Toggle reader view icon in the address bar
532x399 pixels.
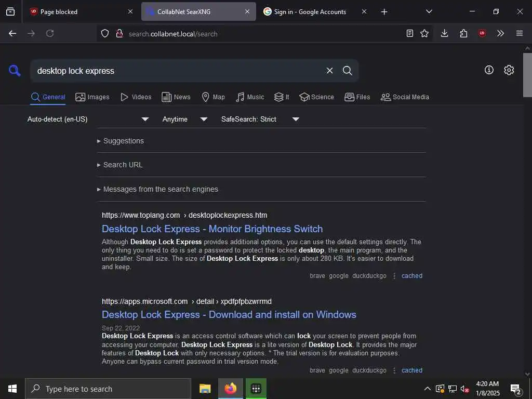tap(410, 33)
